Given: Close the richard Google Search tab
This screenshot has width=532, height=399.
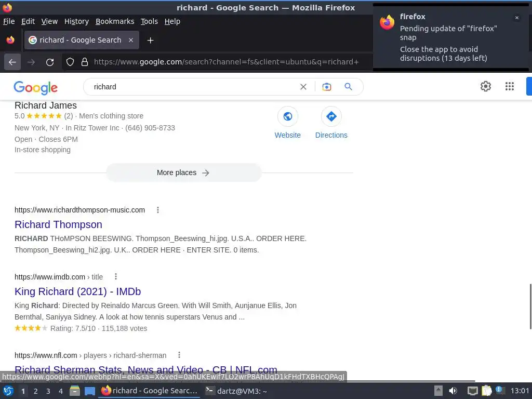Looking at the screenshot, I should (130, 40).
